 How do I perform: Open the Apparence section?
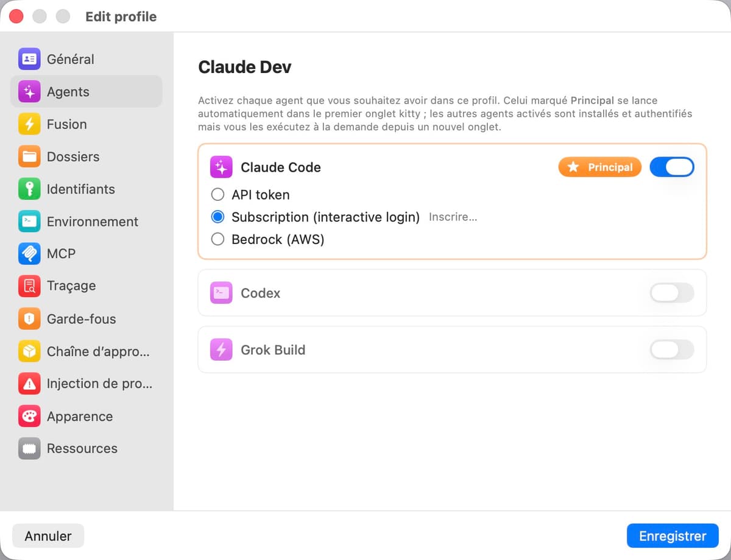(x=87, y=416)
